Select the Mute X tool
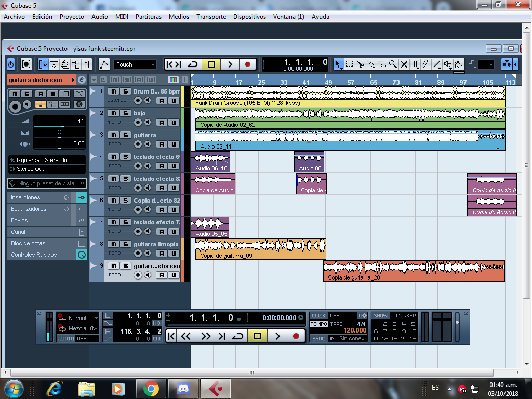Image resolution: width=532 pixels, height=399 pixels. coord(404,64)
